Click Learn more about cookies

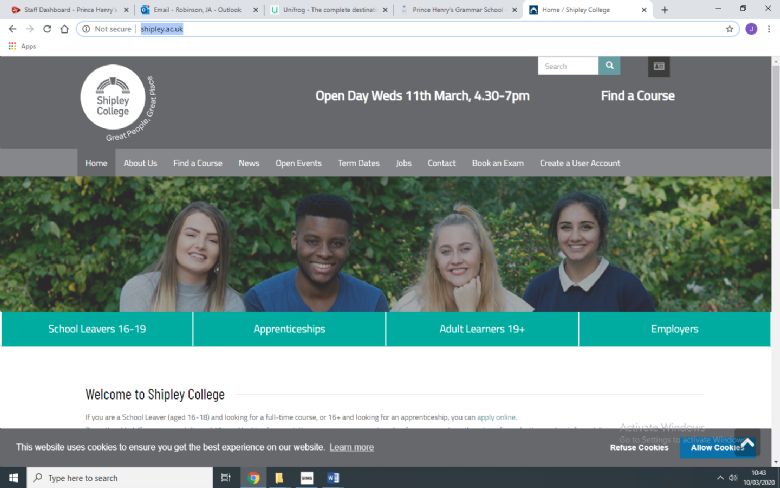click(x=351, y=447)
